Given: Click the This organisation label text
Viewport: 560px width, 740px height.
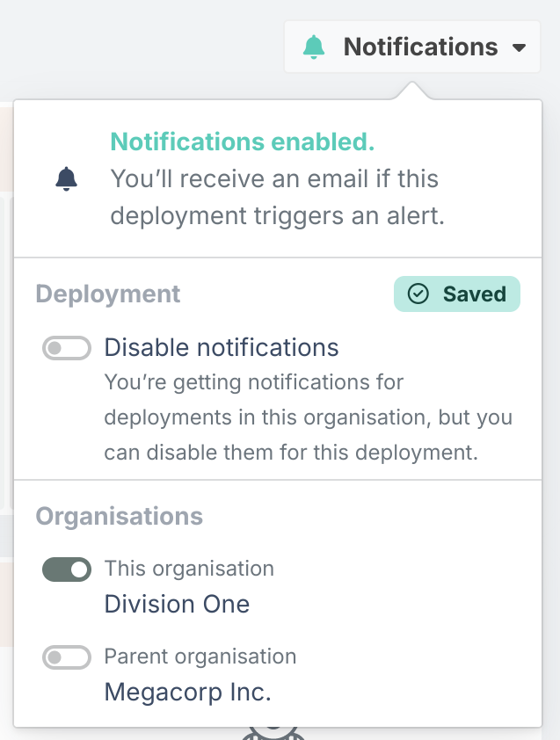Looking at the screenshot, I should [x=189, y=569].
